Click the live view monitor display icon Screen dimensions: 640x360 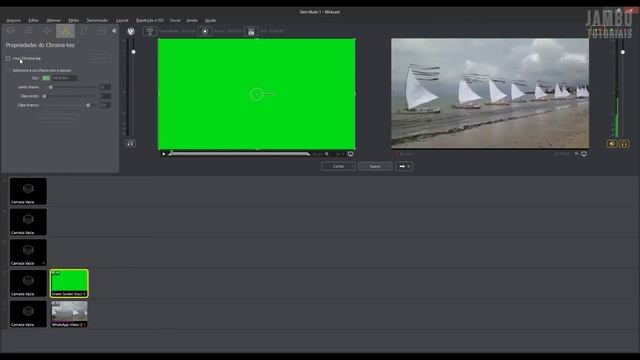click(584, 154)
